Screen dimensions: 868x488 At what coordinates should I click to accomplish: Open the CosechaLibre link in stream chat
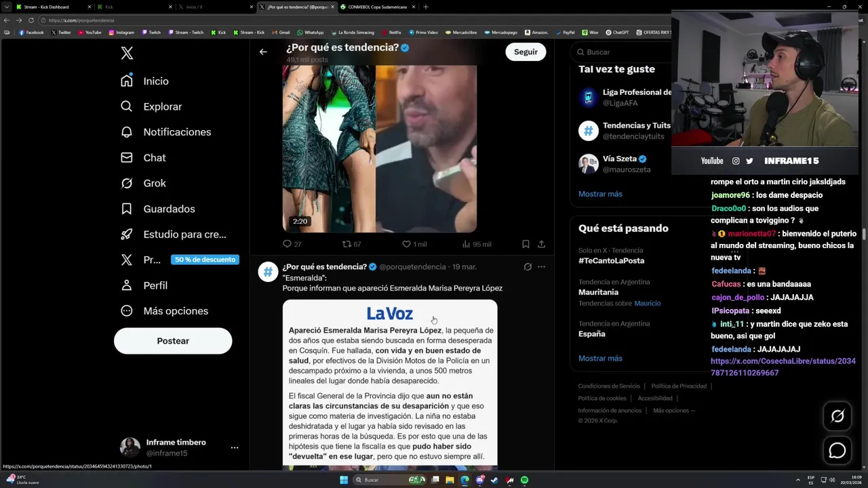[783, 367]
